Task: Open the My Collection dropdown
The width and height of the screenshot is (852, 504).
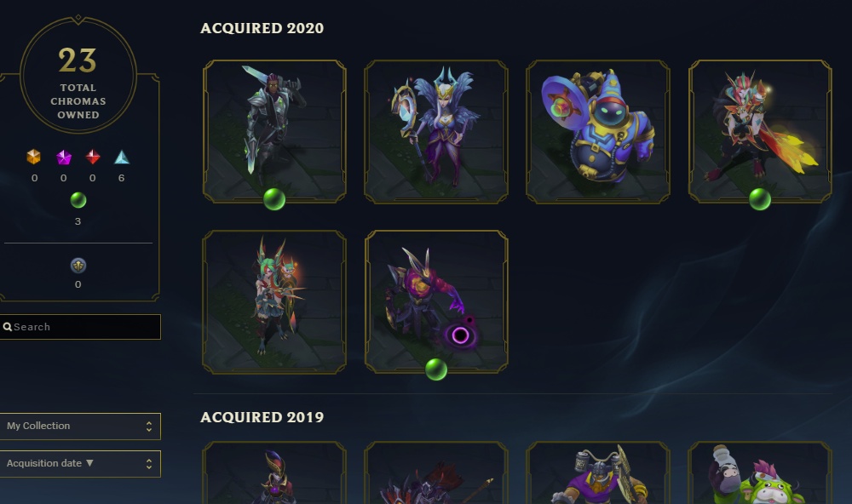Action: 80,427
